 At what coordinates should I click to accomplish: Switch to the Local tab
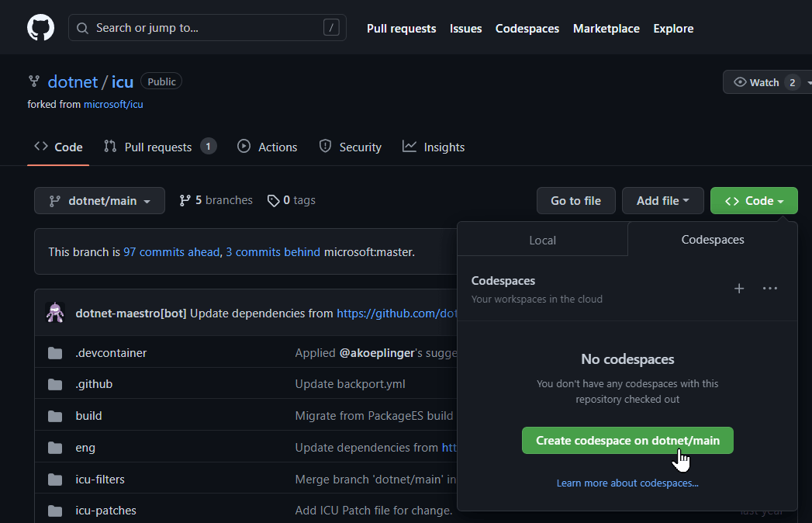[542, 240]
